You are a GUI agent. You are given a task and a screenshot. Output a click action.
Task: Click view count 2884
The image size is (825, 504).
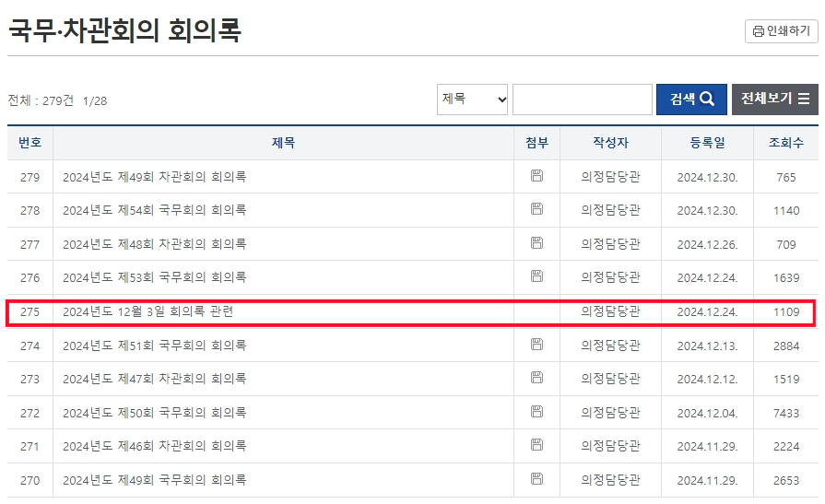pyautogui.click(x=786, y=346)
